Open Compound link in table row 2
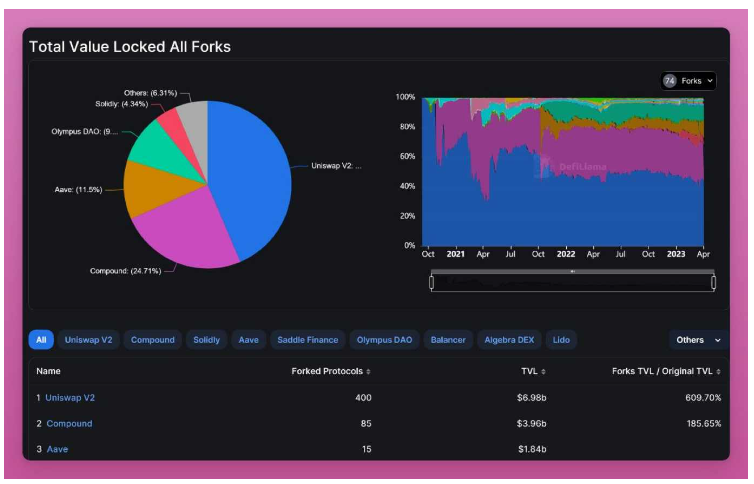This screenshot has width=754, height=484. pyautogui.click(x=69, y=424)
